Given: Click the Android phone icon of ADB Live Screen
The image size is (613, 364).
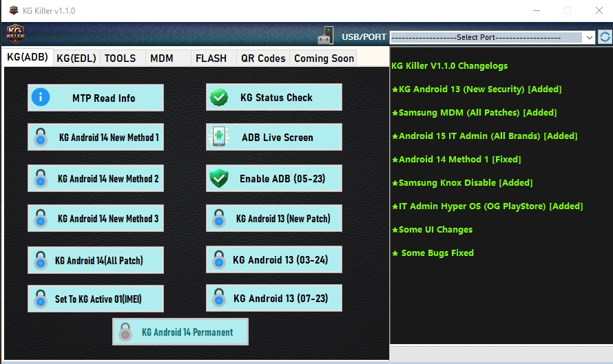Looking at the screenshot, I should coord(219,137).
